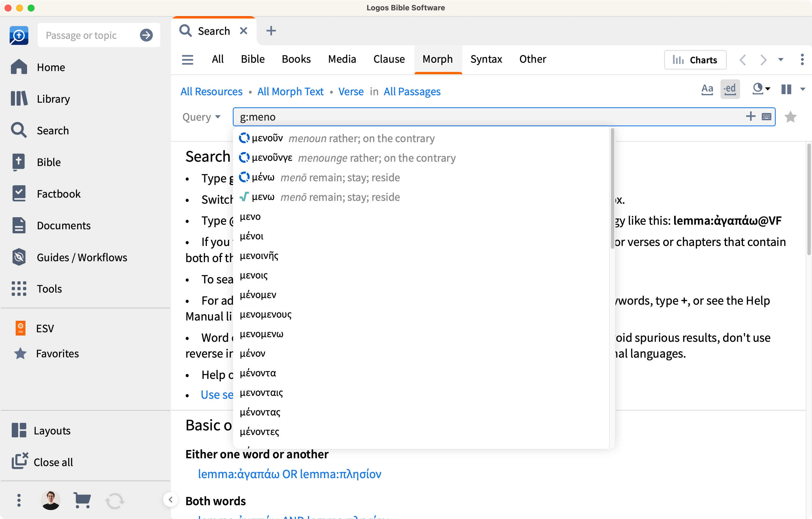Click the Logos app icon in sidebar
The image size is (812, 519).
(x=19, y=35)
